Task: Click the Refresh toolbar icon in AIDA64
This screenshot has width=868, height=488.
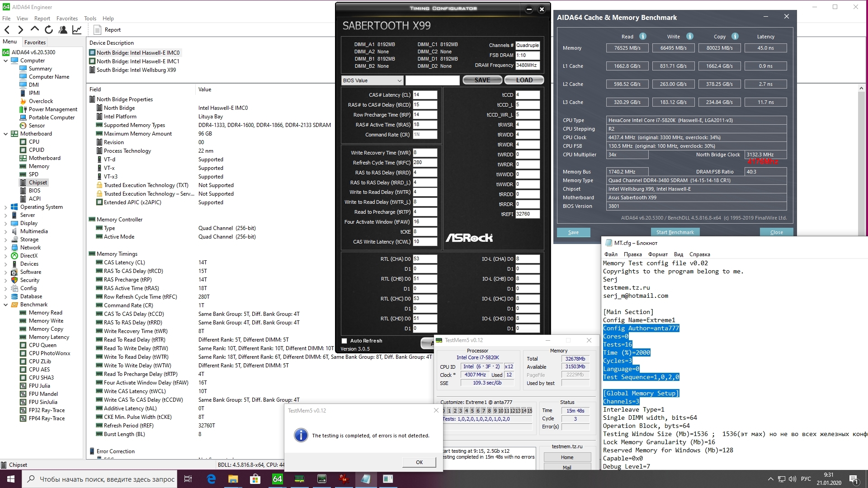Action: pos(49,30)
